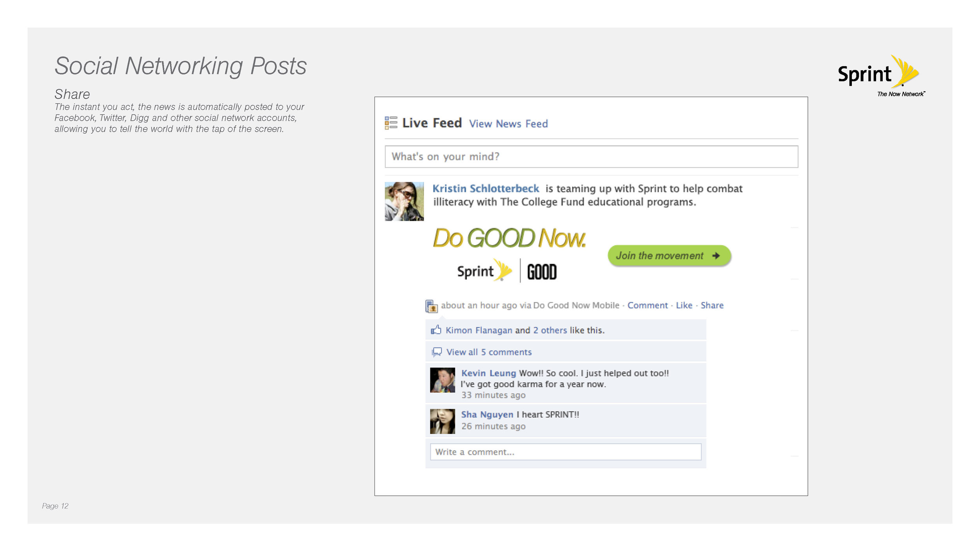980x551 pixels.
Task: Click Kevin Leung's avatar thumbnail
Action: pos(443,380)
